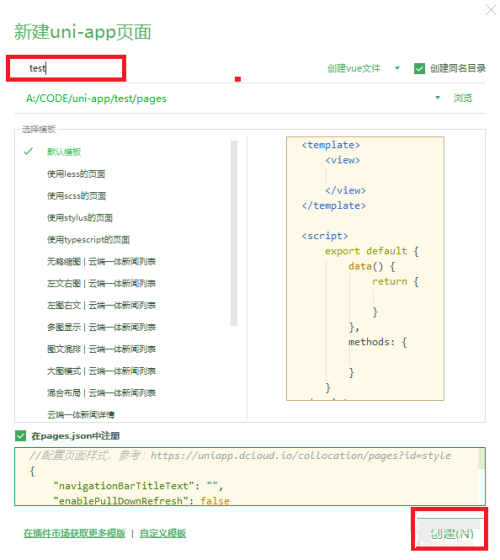Select the 云端一体新闻详情 template

tap(81, 415)
